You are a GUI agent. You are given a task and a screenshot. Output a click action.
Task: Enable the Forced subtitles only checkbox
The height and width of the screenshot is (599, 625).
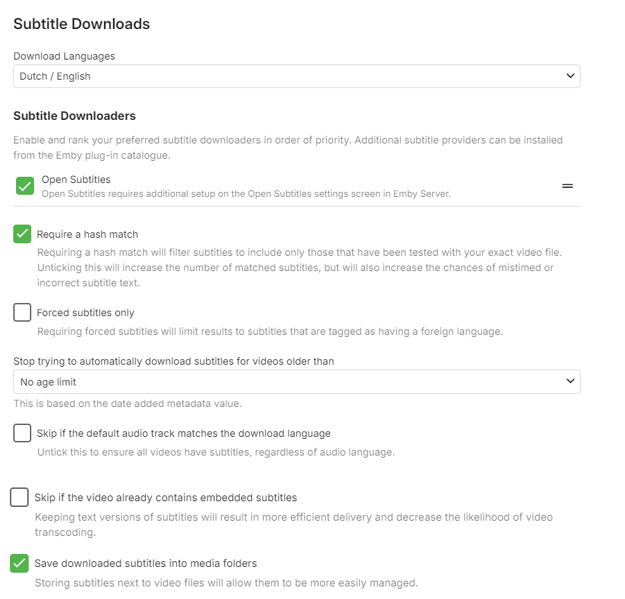pos(22,312)
